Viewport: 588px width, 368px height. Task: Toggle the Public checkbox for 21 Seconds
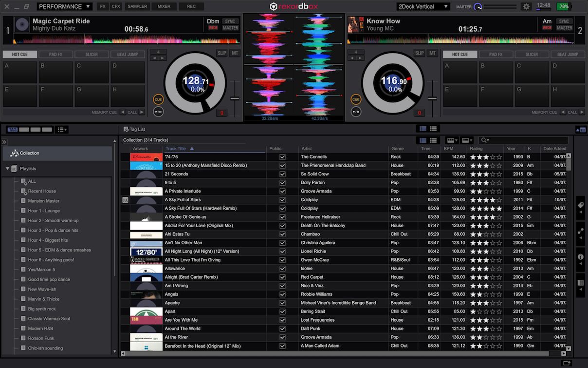click(282, 174)
